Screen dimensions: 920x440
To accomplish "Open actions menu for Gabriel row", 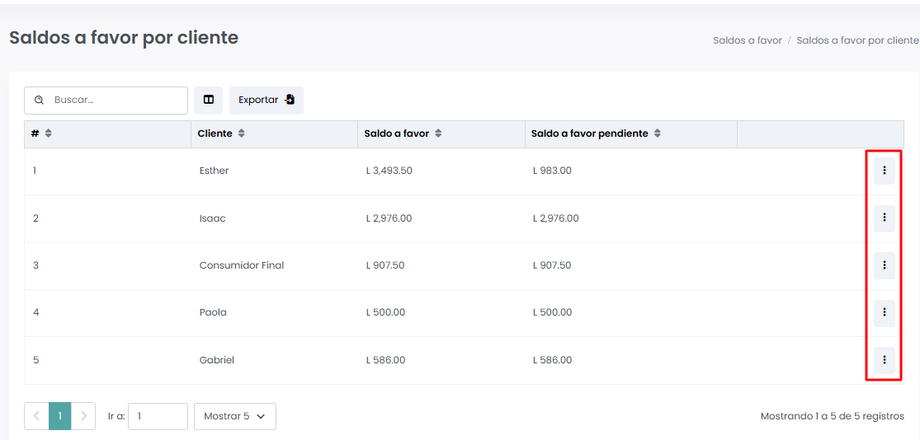I will 884,360.
